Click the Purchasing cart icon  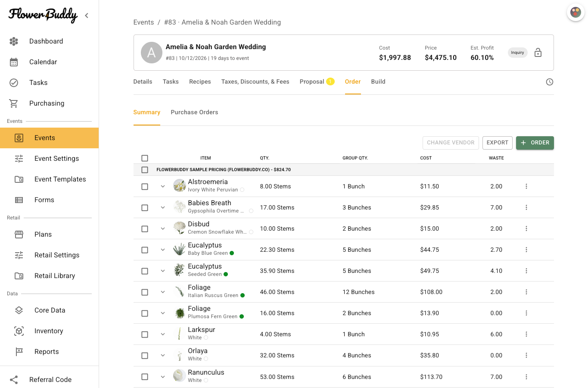click(14, 103)
